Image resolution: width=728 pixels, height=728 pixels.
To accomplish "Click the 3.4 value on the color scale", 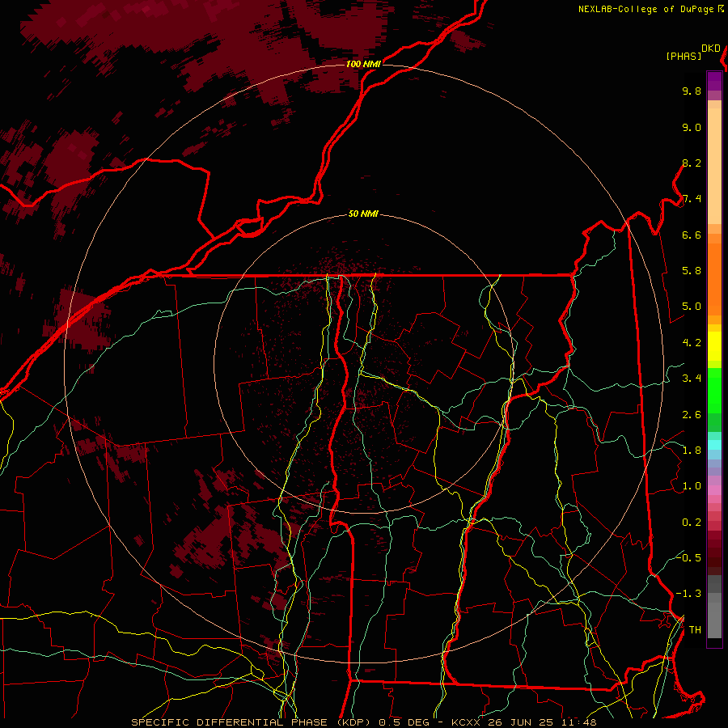I will 692,379.
